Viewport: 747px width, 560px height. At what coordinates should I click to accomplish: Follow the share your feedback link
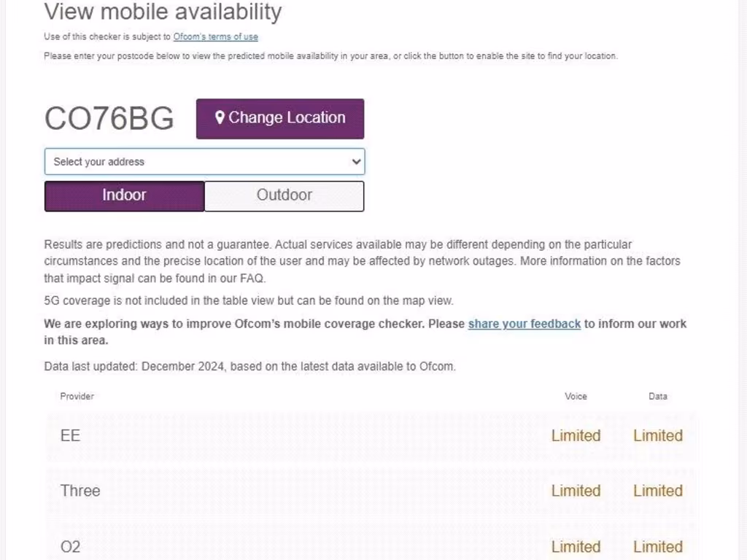[524, 324]
